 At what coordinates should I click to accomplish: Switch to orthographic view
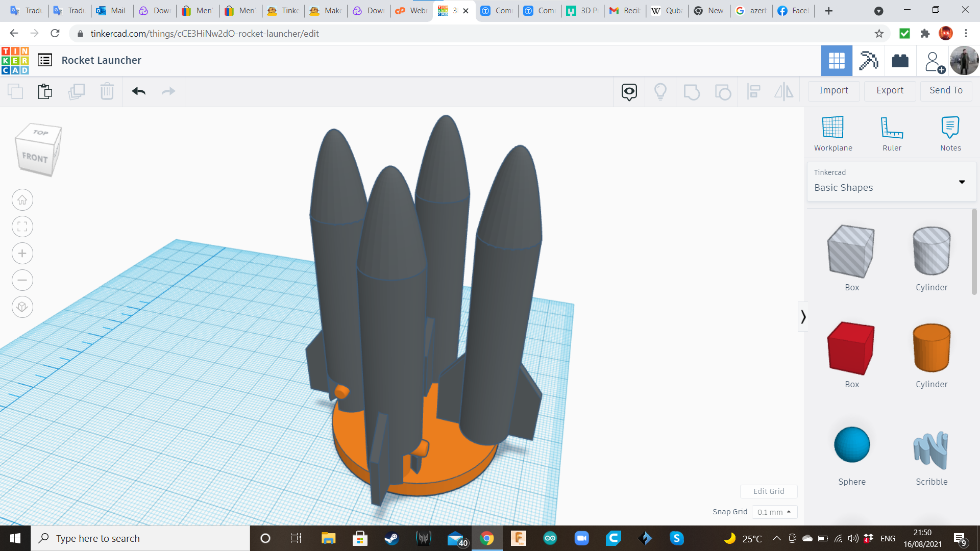coord(22,307)
